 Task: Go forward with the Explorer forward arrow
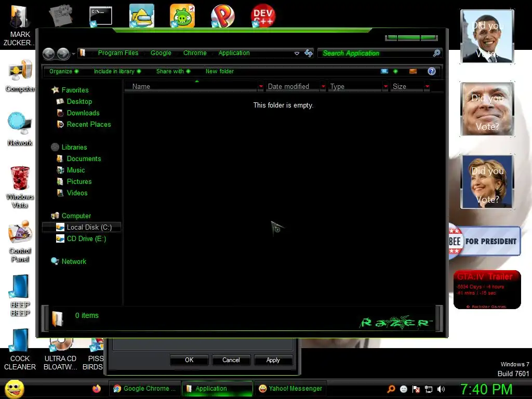point(63,54)
